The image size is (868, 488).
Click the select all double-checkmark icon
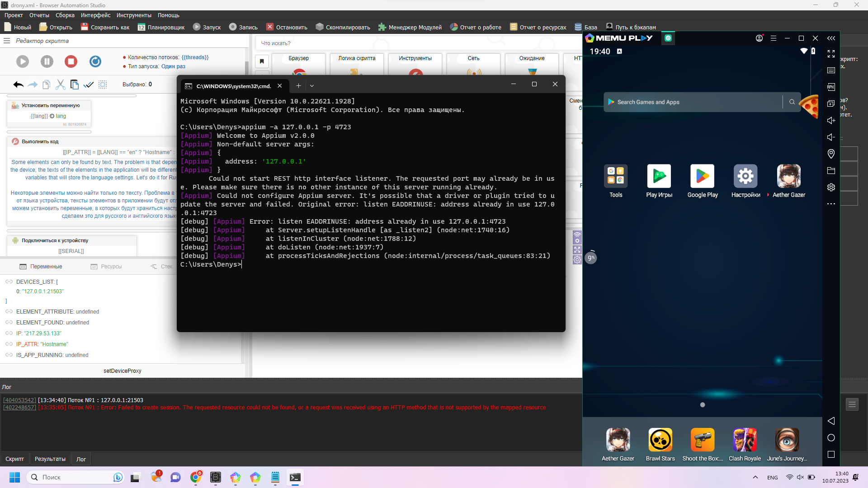[89, 84]
